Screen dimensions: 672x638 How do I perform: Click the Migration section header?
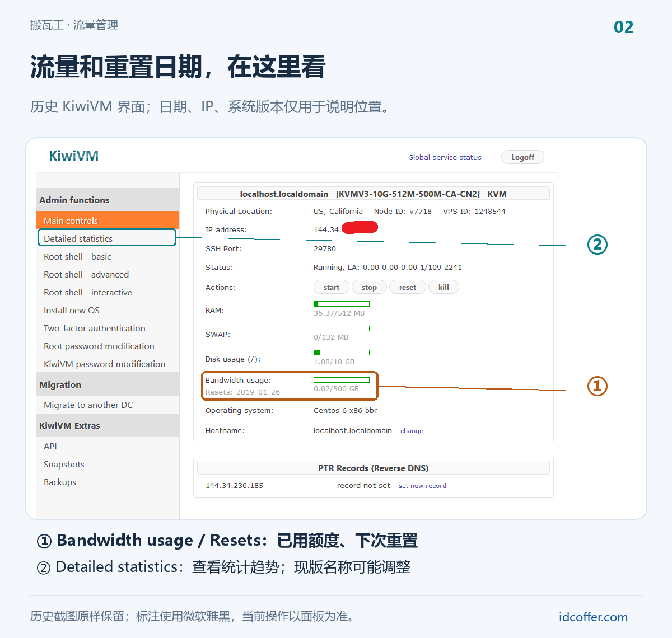[x=108, y=384]
